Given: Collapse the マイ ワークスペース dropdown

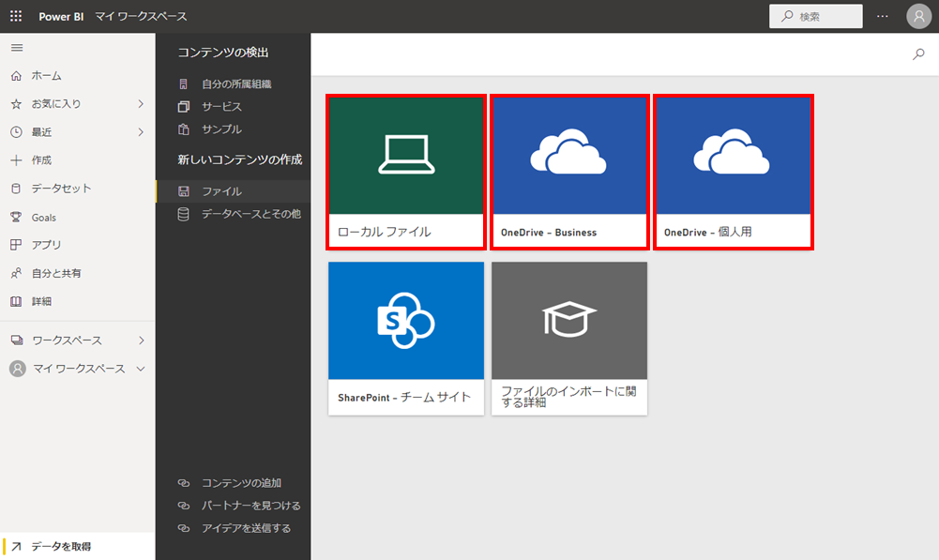Looking at the screenshot, I should [x=141, y=369].
